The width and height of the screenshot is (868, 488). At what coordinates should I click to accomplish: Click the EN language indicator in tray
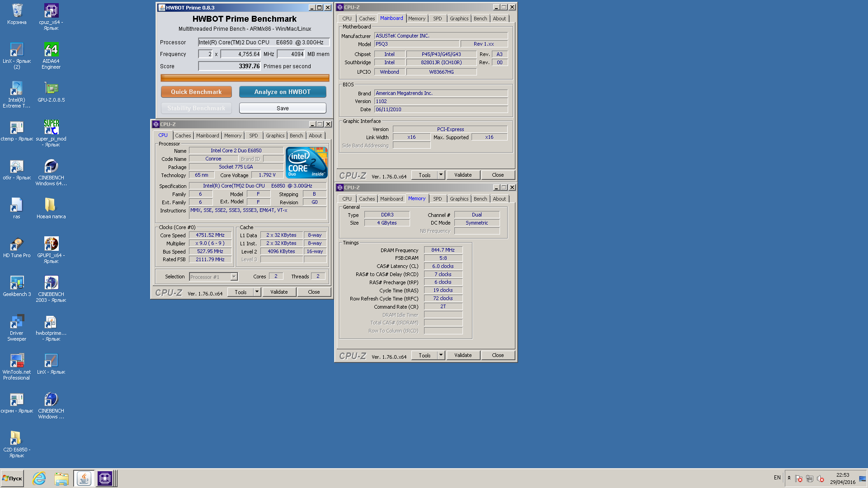(x=777, y=478)
